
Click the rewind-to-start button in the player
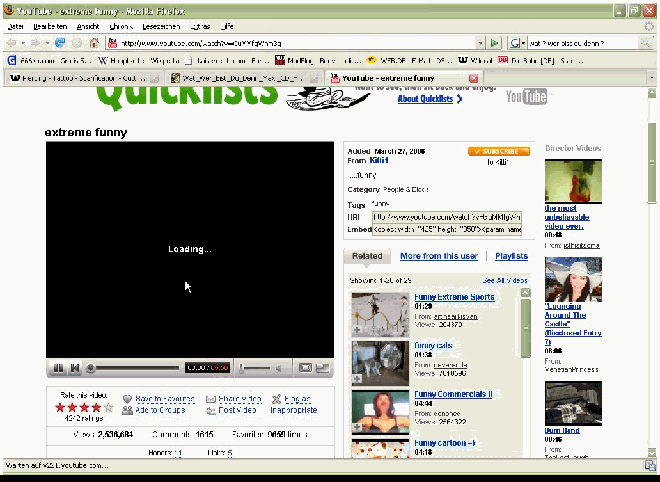(75, 368)
